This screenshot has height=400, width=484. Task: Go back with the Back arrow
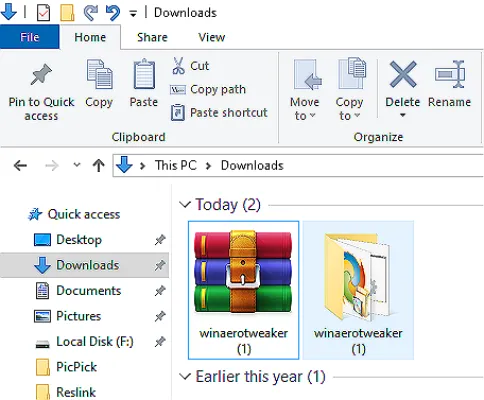20,165
